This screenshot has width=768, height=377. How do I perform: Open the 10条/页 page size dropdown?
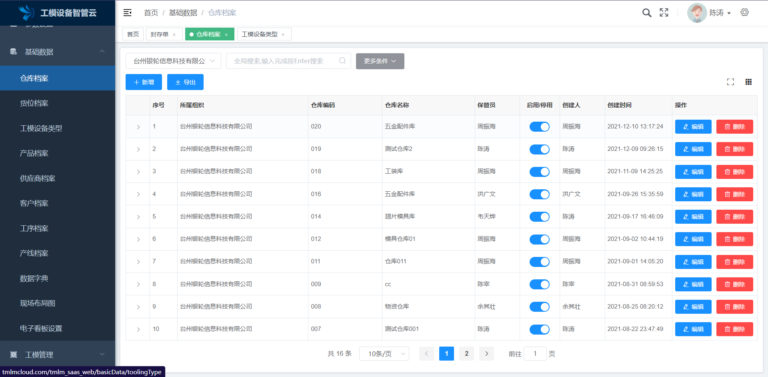384,353
